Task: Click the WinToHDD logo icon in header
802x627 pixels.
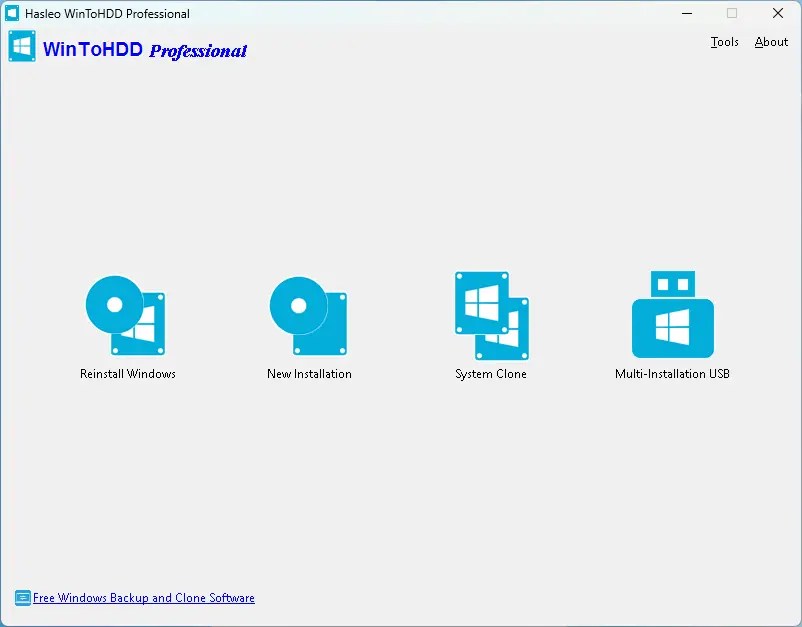Action: (22, 47)
